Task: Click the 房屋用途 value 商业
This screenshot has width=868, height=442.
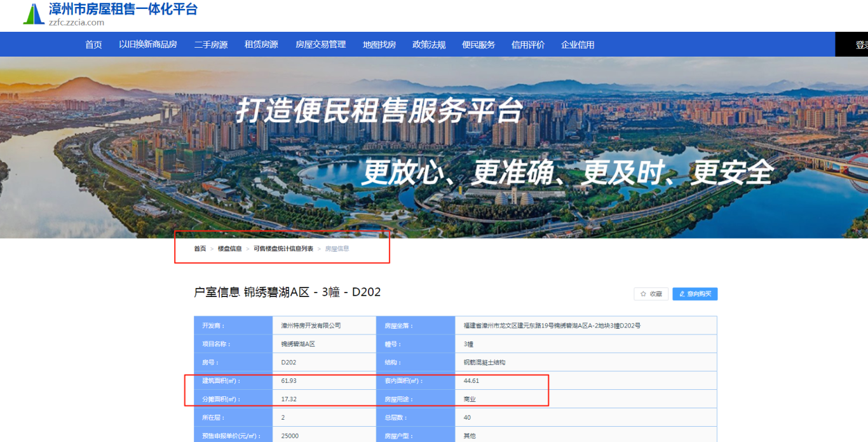Action: pos(470,399)
